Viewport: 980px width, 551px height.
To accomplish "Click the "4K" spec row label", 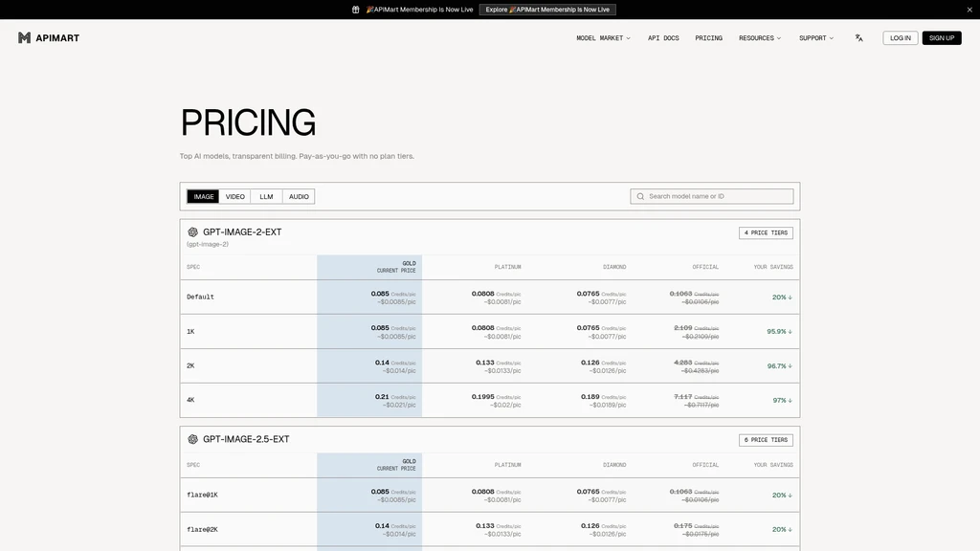I will coord(190,400).
